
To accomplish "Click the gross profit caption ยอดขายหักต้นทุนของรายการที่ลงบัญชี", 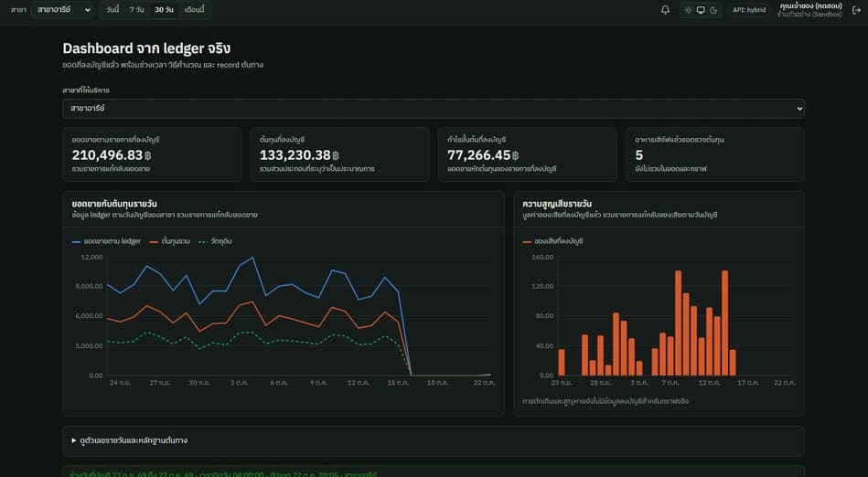I will [501, 169].
